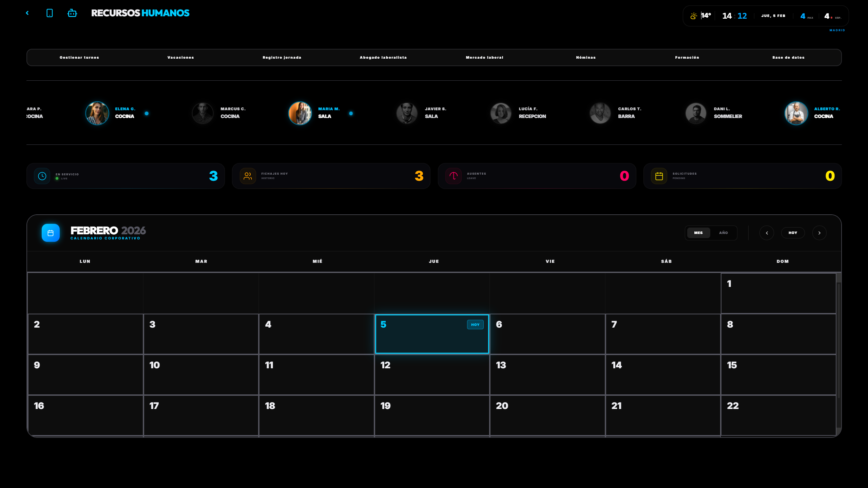Image resolution: width=868 pixels, height=488 pixels.
Task: Switch calendar to Mes view
Action: click(698, 233)
